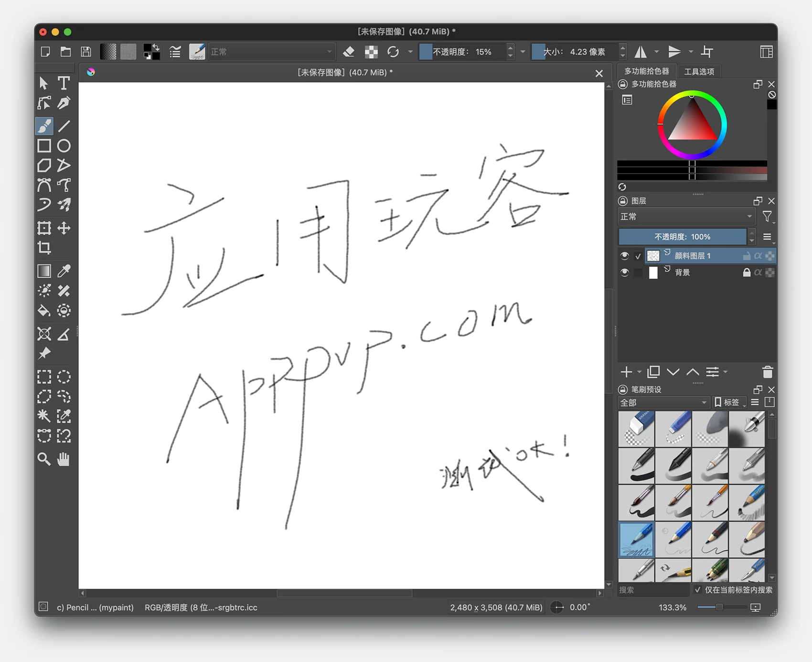Select the Bezier Curve tool
Image resolution: width=812 pixels, height=662 pixels.
click(44, 185)
